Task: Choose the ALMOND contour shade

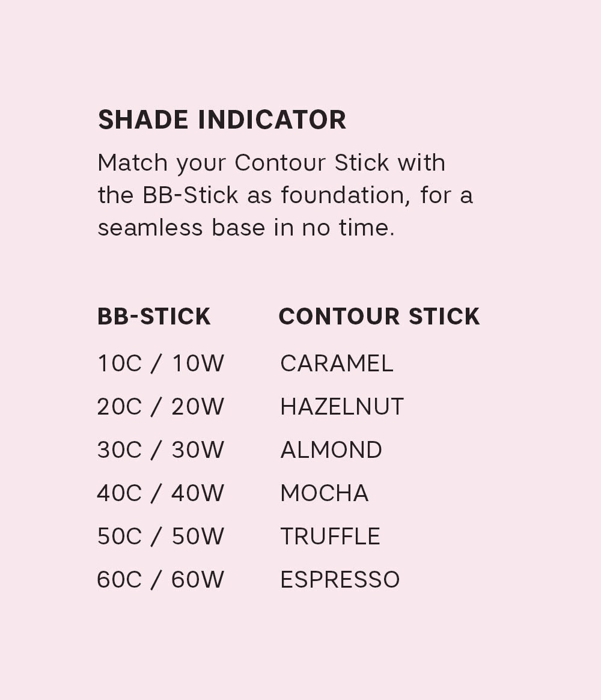Action: point(331,450)
